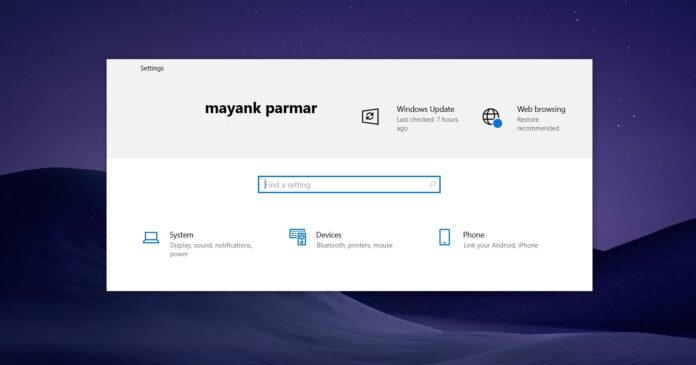Click the search magnifier icon
The image size is (696, 365).
tap(432, 184)
